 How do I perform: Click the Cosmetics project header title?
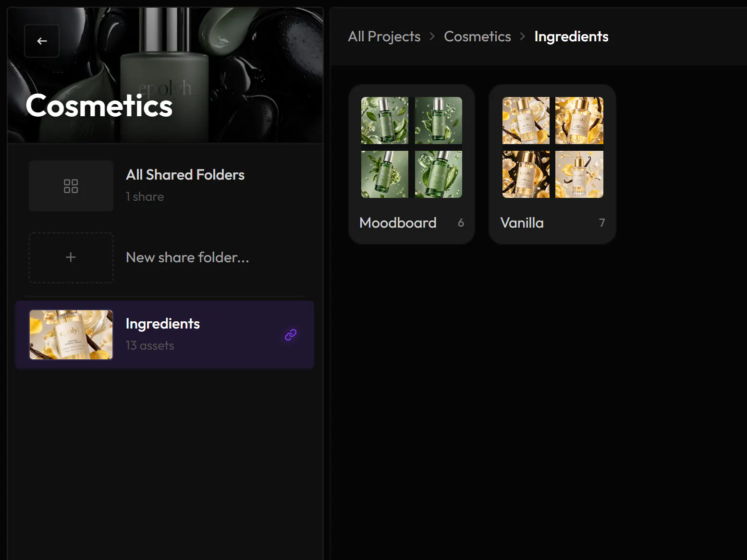[99, 106]
